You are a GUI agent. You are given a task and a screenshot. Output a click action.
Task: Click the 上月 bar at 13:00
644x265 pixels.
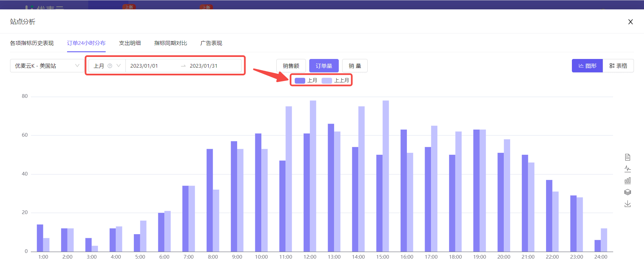coord(331,188)
